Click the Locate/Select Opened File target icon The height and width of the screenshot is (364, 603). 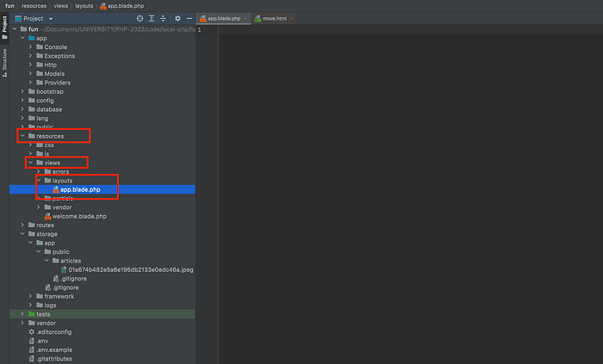pos(140,18)
